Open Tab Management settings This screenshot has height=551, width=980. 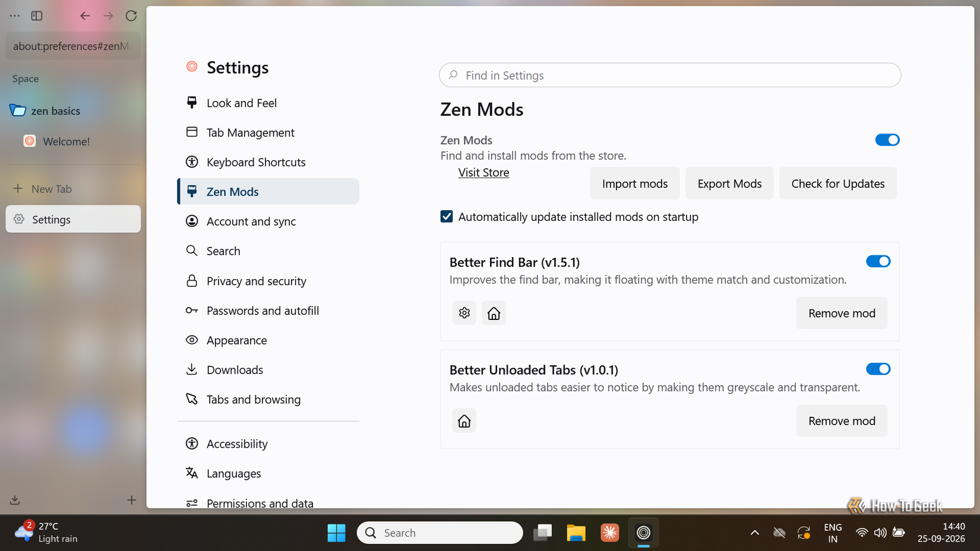pos(268,132)
